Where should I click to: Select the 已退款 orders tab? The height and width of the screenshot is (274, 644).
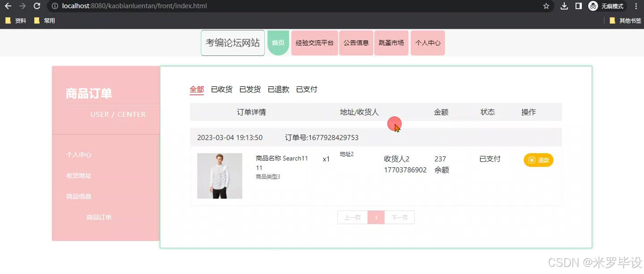tap(278, 89)
